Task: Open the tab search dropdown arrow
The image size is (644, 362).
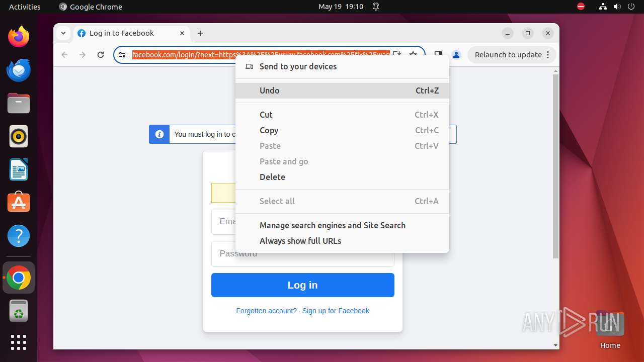Action: [63, 33]
